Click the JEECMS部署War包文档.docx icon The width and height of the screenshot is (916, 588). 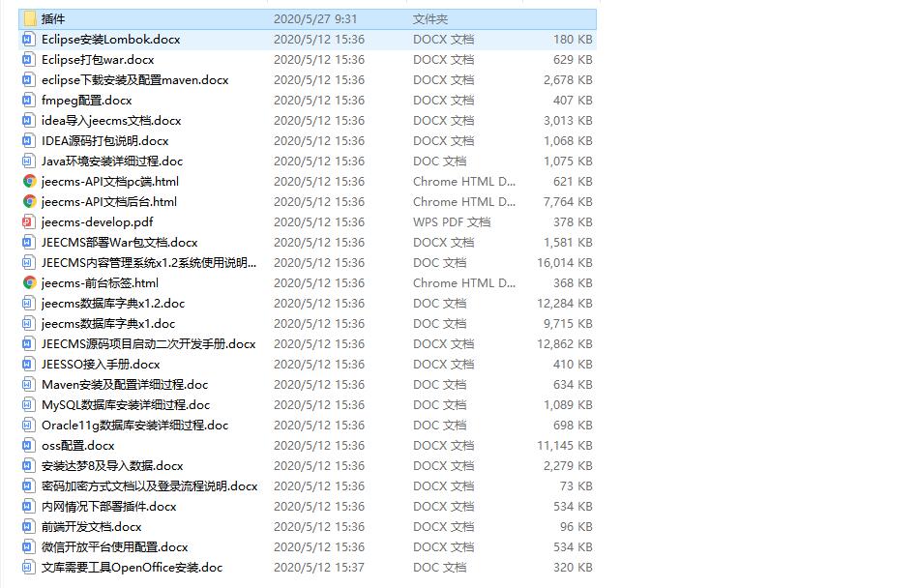point(28,243)
